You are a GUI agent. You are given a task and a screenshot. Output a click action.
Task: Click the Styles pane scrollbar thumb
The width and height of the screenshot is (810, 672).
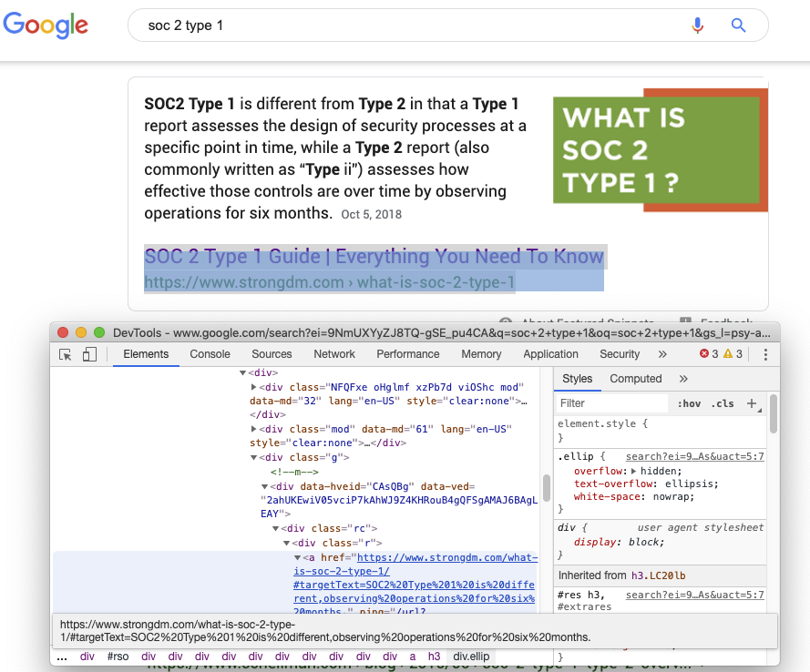pyautogui.click(x=774, y=413)
